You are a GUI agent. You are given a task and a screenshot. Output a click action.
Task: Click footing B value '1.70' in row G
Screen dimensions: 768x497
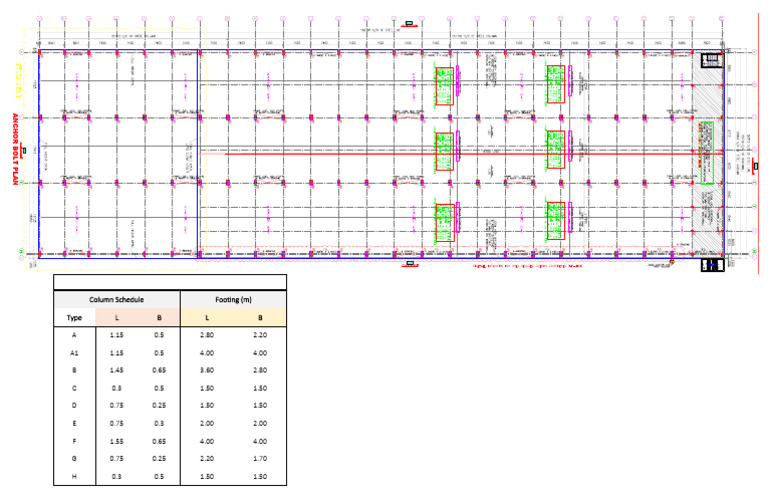(260, 459)
